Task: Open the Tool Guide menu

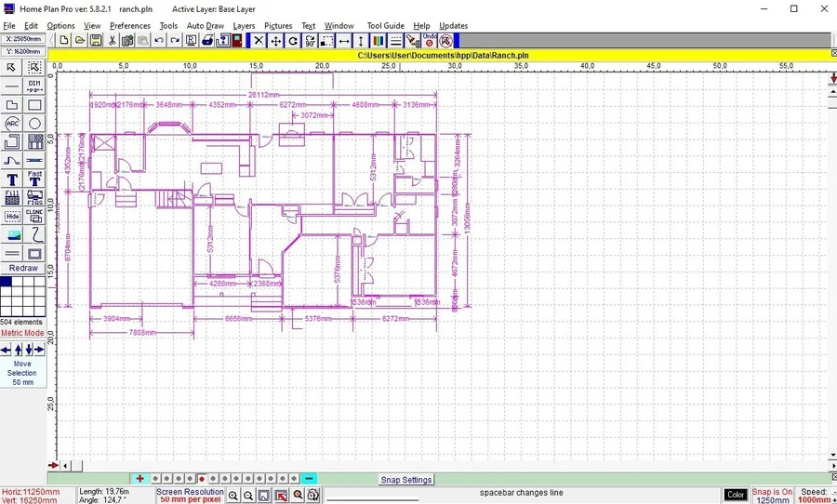Action: click(x=385, y=26)
